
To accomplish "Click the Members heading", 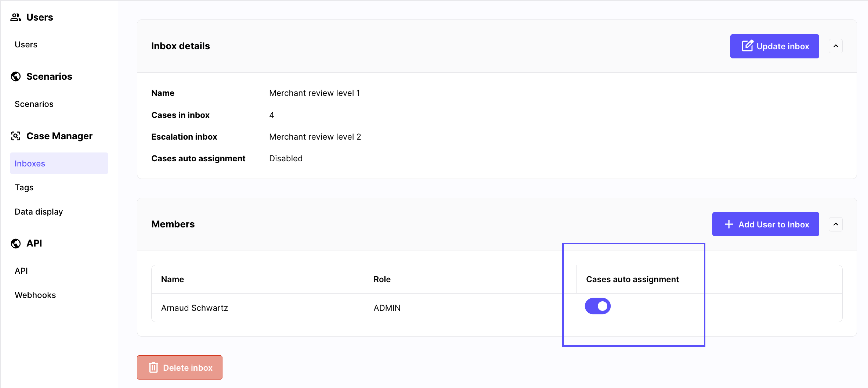I will click(173, 224).
